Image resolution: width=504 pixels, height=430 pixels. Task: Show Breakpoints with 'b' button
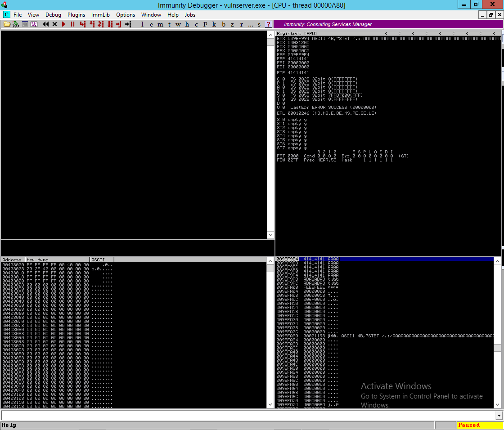[x=223, y=24]
